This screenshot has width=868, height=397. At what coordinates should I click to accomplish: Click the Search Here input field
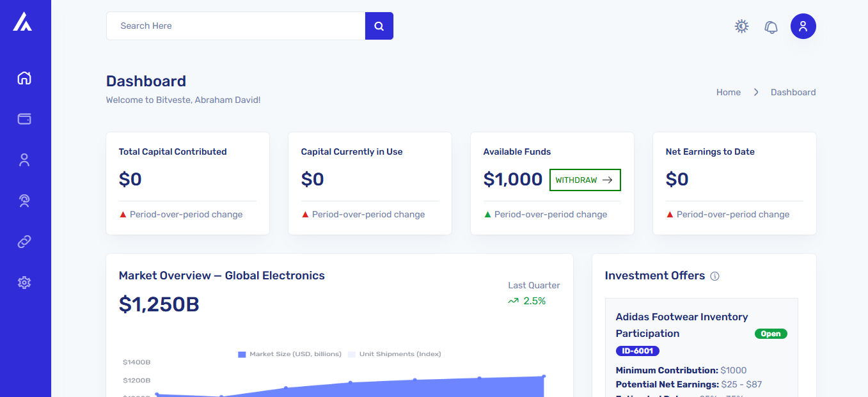click(235, 26)
